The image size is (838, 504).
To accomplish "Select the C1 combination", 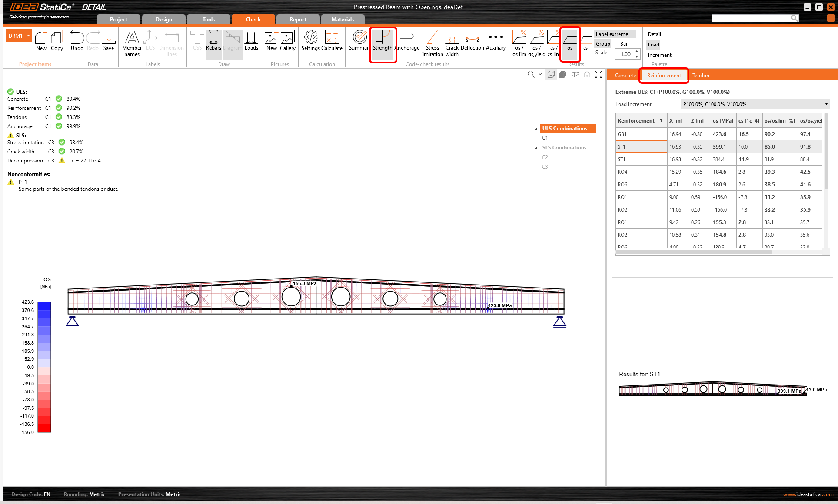I will click(x=545, y=138).
